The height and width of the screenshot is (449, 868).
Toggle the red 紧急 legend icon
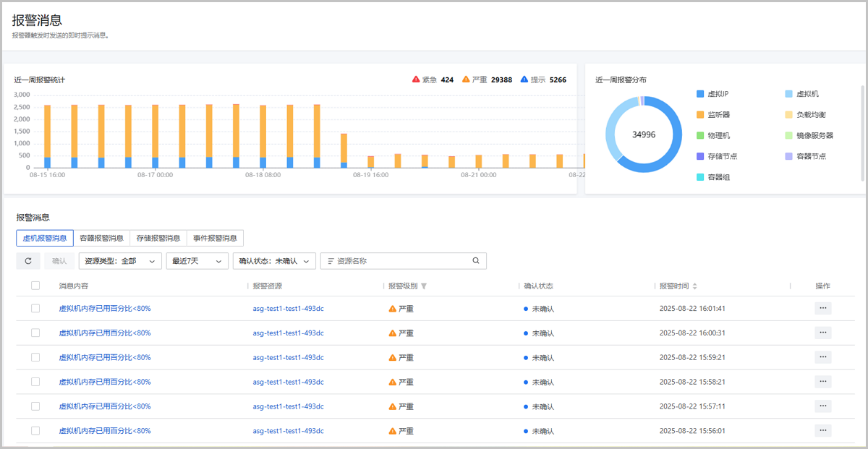[x=416, y=80]
